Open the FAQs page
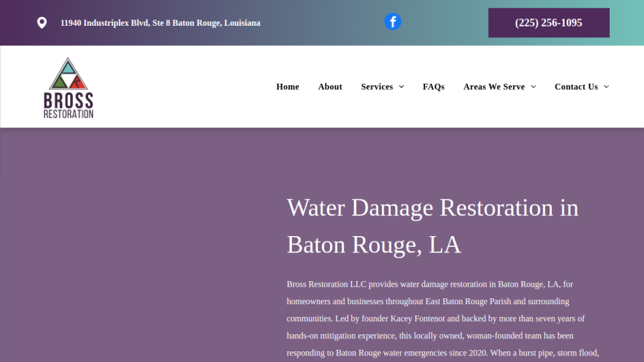This screenshot has width=644, height=362. click(434, 87)
